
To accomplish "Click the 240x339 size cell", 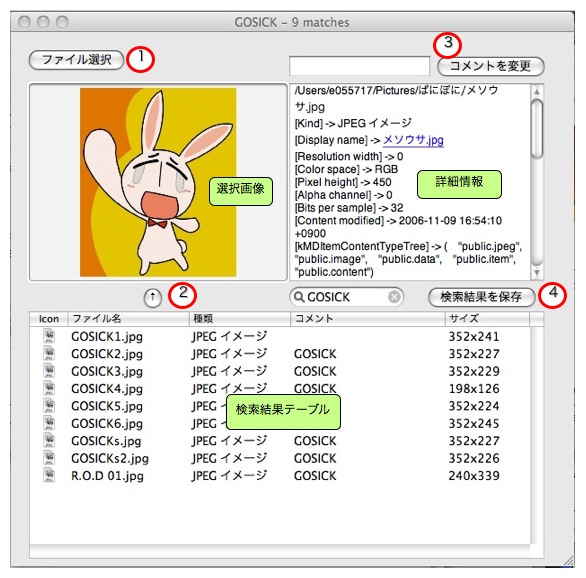I will coord(474,476).
